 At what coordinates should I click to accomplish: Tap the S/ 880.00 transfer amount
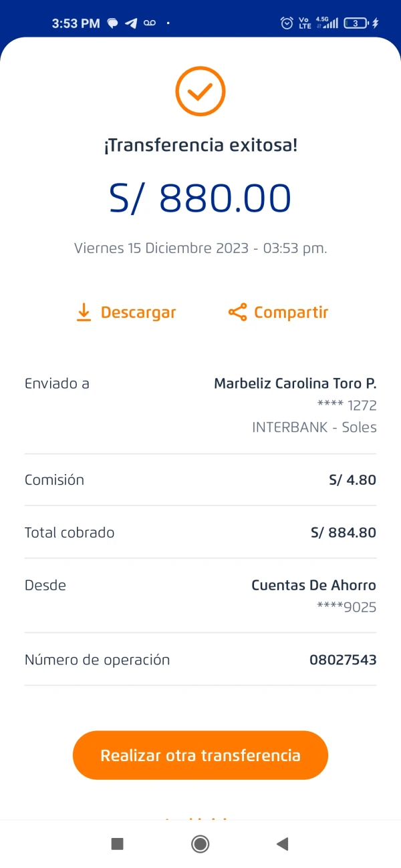(200, 198)
